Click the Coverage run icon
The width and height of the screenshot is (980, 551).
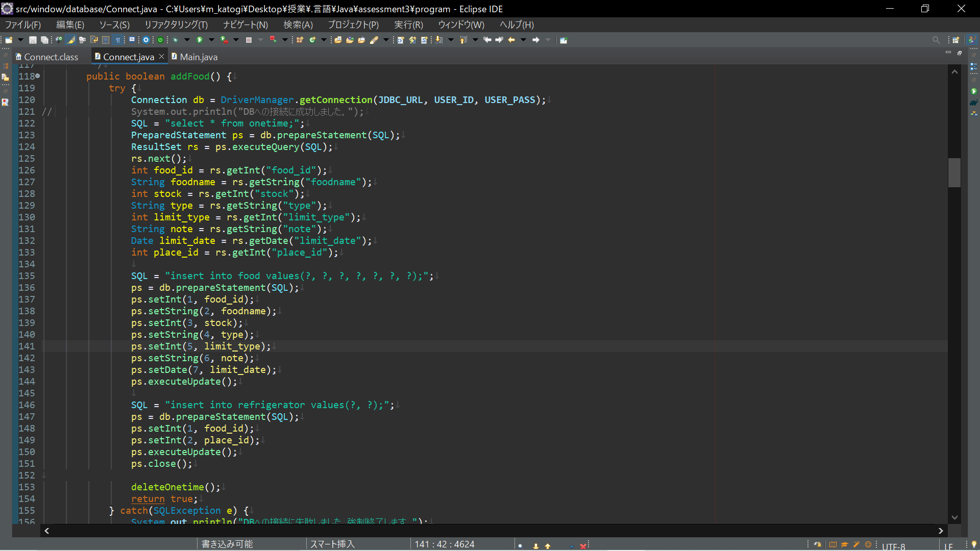(224, 40)
